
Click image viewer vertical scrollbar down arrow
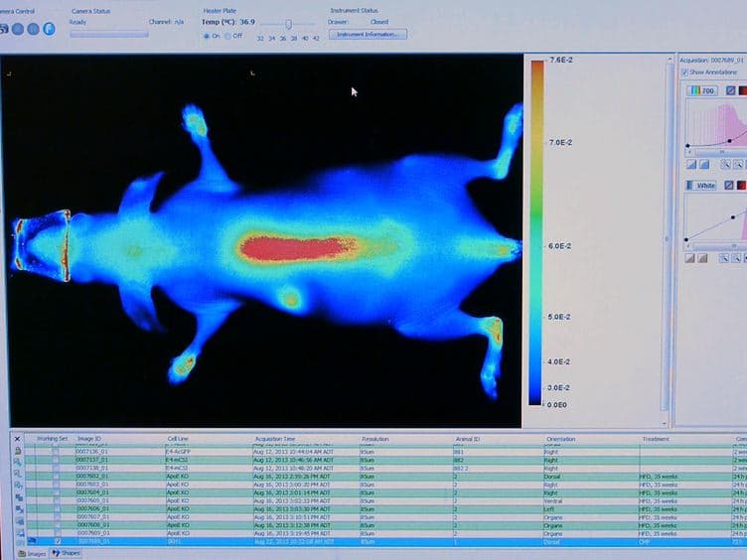665,423
